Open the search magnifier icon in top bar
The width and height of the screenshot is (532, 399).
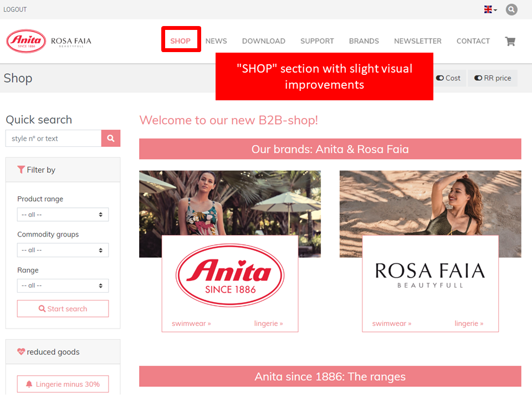click(511, 9)
